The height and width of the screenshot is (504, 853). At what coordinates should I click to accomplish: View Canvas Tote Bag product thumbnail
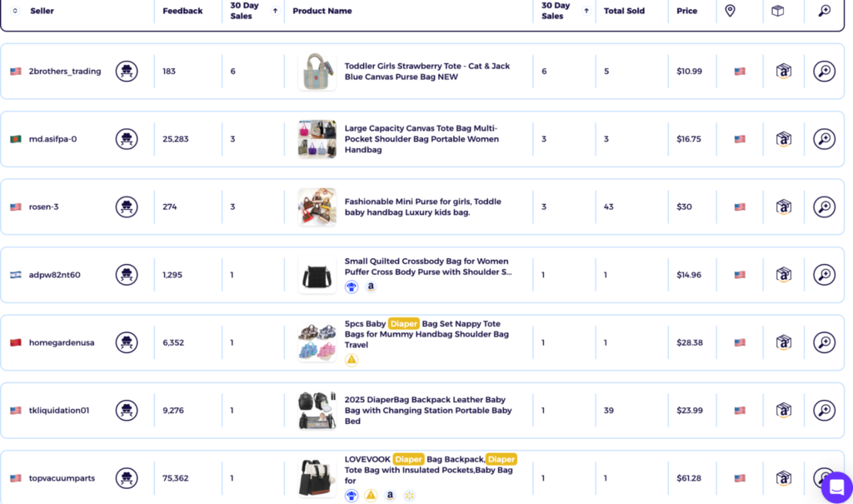(x=317, y=139)
